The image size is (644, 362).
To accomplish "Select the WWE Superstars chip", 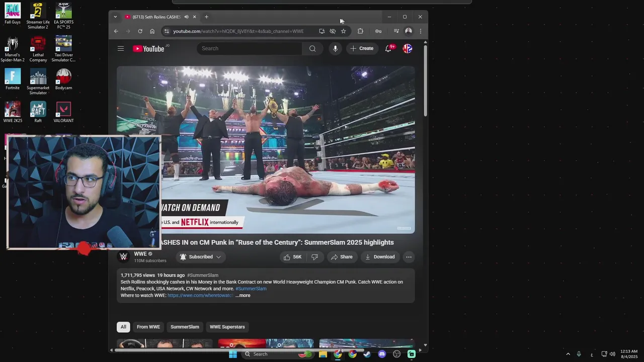I will click(227, 327).
